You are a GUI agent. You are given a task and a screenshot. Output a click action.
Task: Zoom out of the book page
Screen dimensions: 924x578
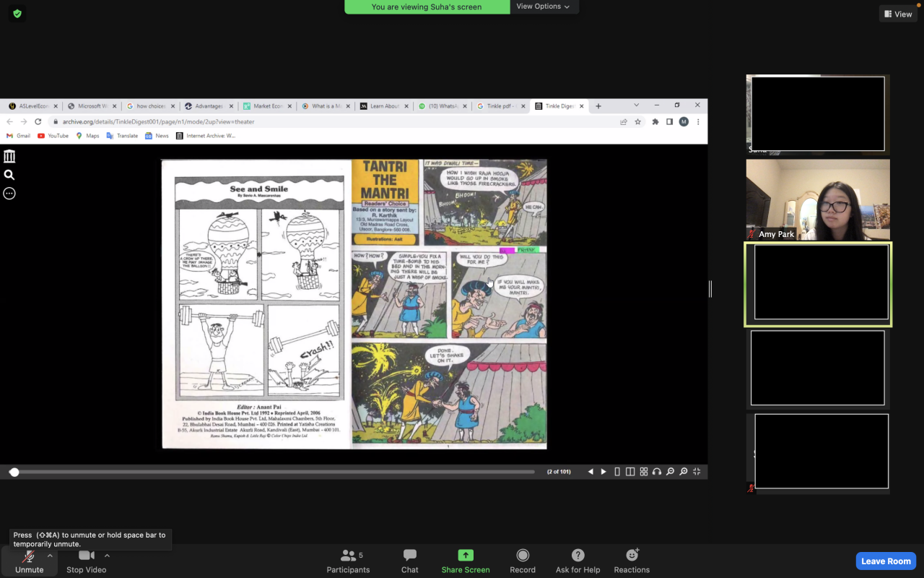pos(671,472)
